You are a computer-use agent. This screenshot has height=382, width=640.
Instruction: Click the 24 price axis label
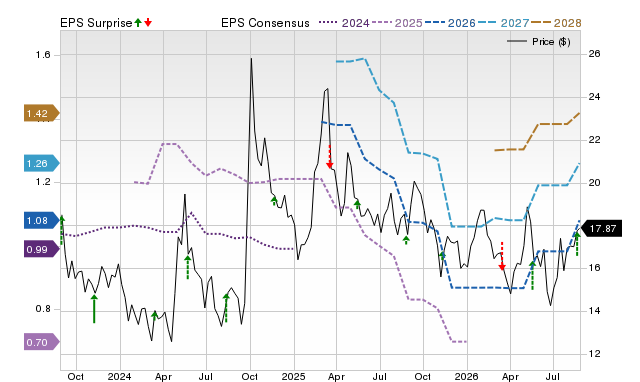pyautogui.click(x=594, y=97)
